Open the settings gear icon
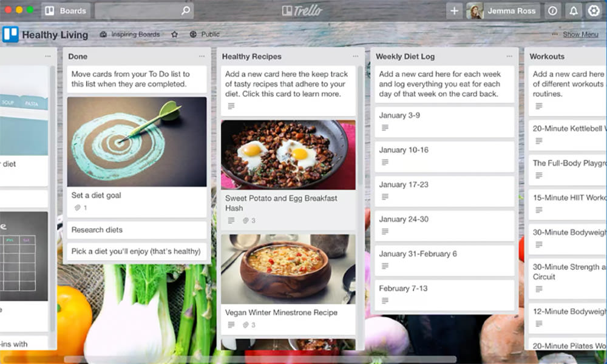 (x=594, y=11)
